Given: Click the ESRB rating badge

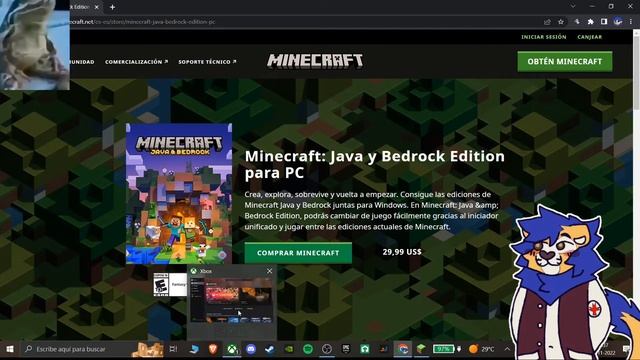Looking at the screenshot, I should (161, 284).
